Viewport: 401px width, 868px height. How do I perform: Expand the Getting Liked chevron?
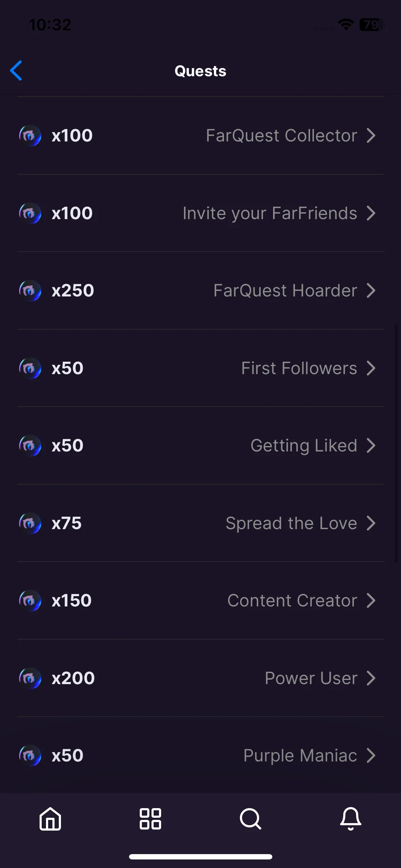(371, 445)
